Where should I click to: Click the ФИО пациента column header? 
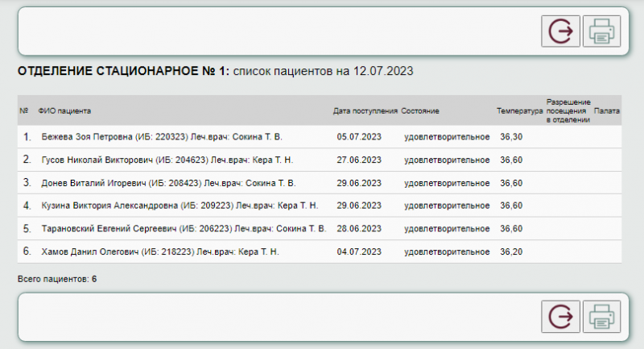pos(64,110)
